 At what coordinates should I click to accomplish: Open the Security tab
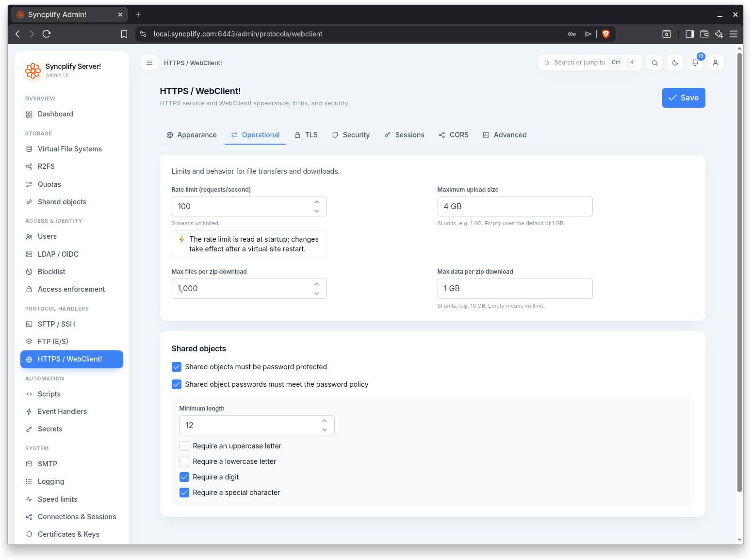click(x=351, y=135)
